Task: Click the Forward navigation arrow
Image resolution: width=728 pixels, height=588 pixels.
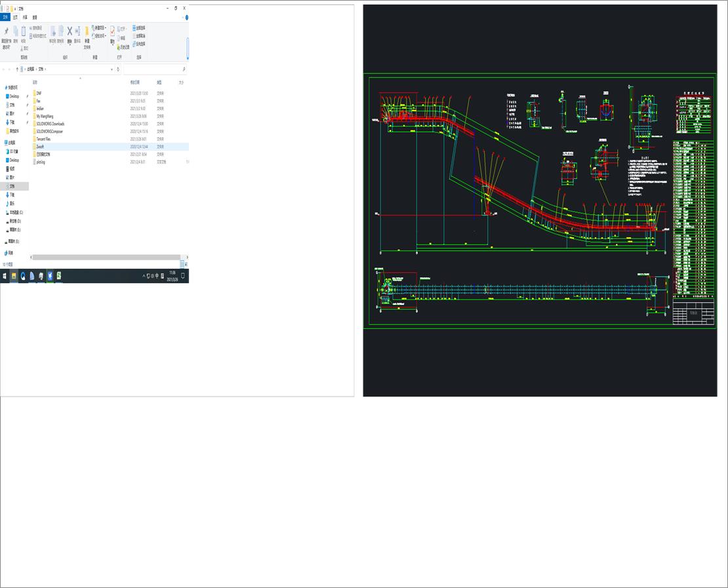Action: pyautogui.click(x=9, y=69)
